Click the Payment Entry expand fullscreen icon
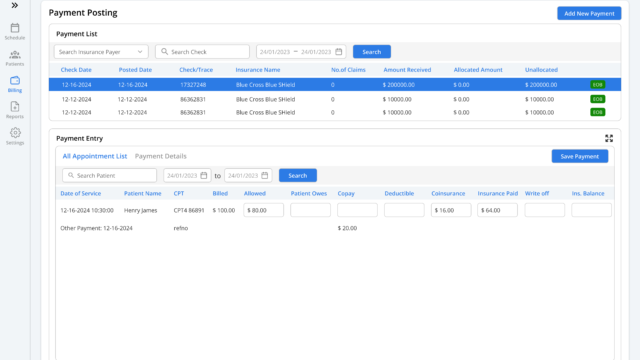 (609, 138)
